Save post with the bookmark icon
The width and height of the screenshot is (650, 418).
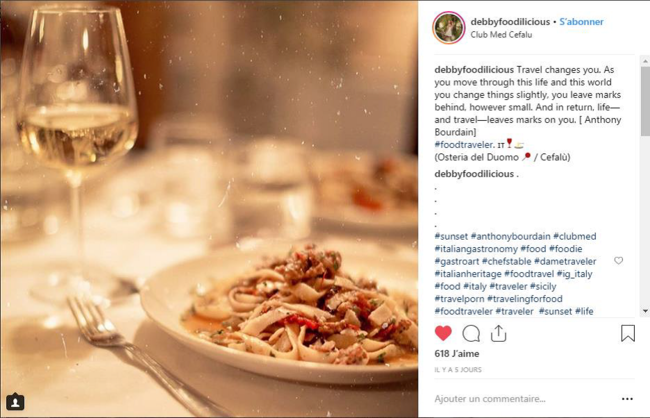pyautogui.click(x=628, y=333)
